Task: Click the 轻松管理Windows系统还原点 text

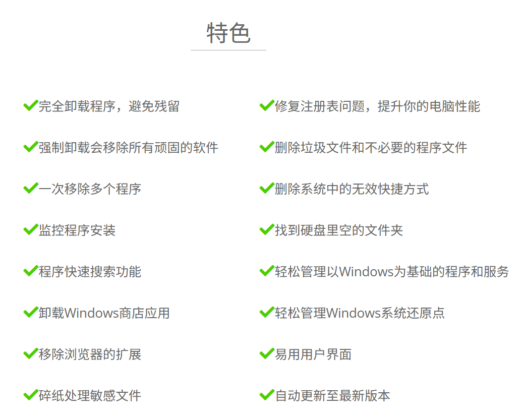Action: click(360, 313)
